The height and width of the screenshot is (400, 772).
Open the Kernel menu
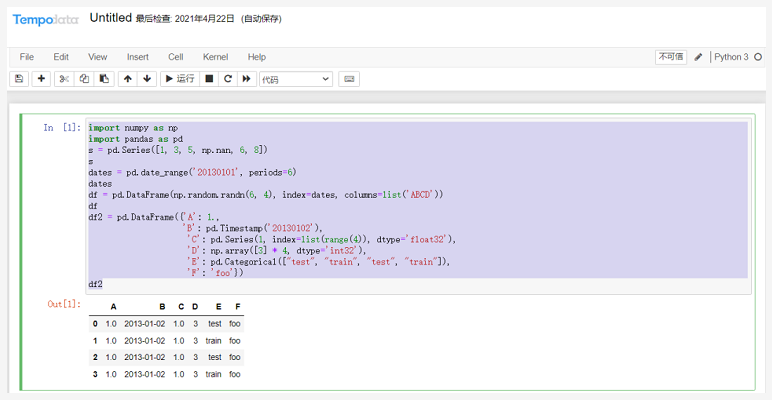[x=215, y=57]
